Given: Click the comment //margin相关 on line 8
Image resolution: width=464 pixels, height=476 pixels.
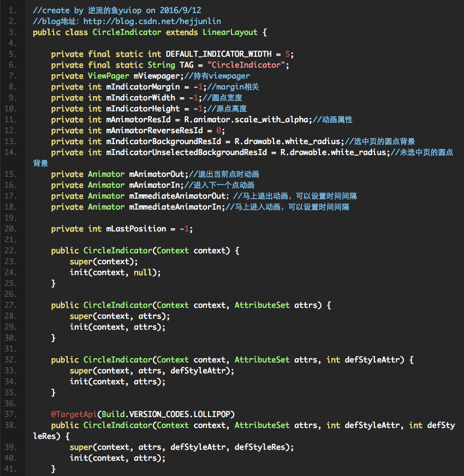Looking at the screenshot, I should (x=233, y=87).
